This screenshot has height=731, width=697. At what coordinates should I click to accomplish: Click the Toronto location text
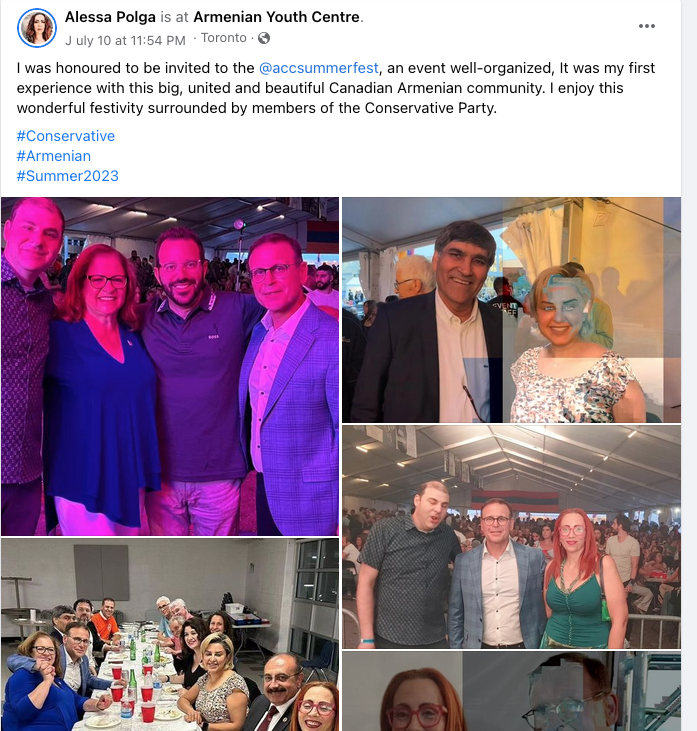(x=224, y=38)
